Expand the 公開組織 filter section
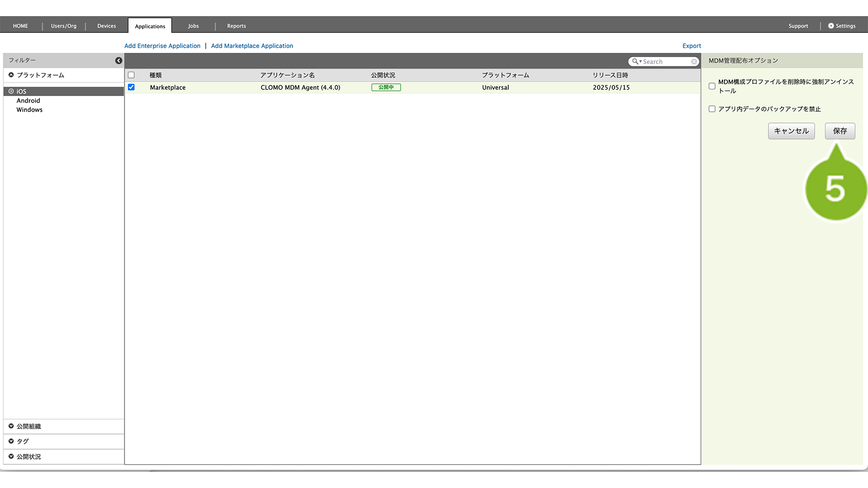The width and height of the screenshot is (868, 488). [x=11, y=426]
